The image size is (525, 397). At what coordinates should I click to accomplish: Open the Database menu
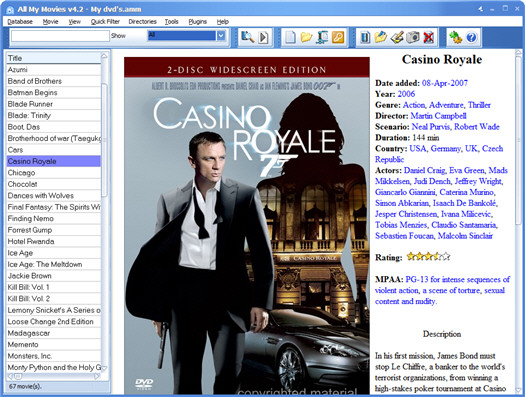click(x=20, y=22)
